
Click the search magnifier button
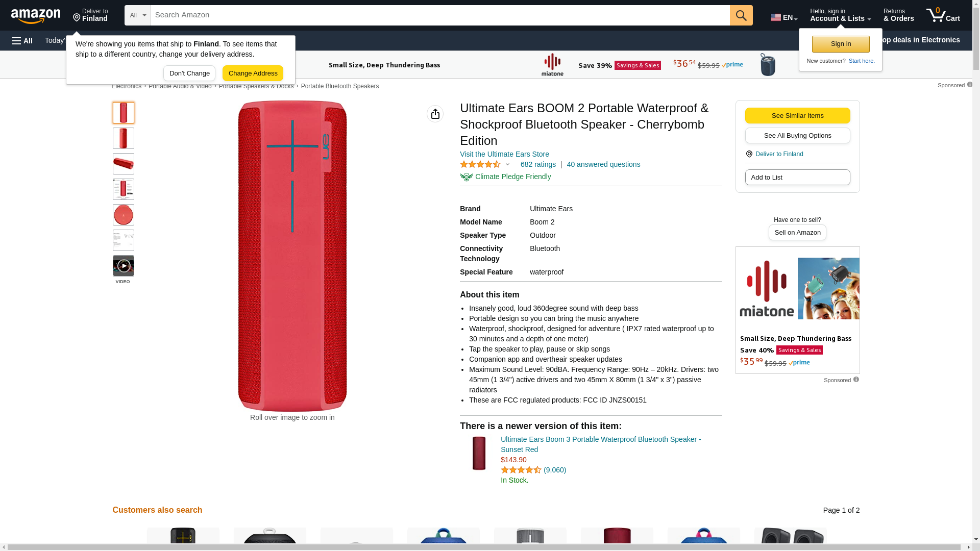coord(741,15)
